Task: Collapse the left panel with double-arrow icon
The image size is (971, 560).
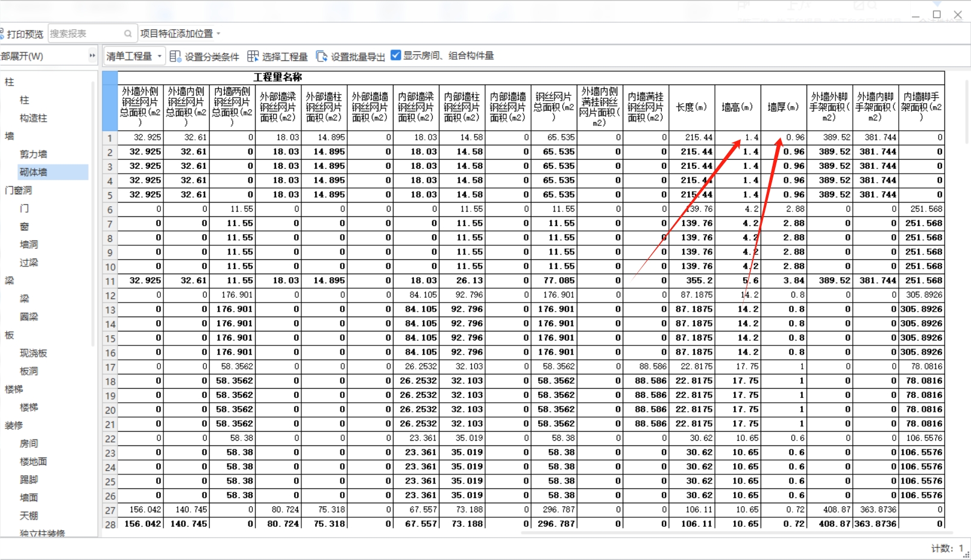Action: click(92, 56)
